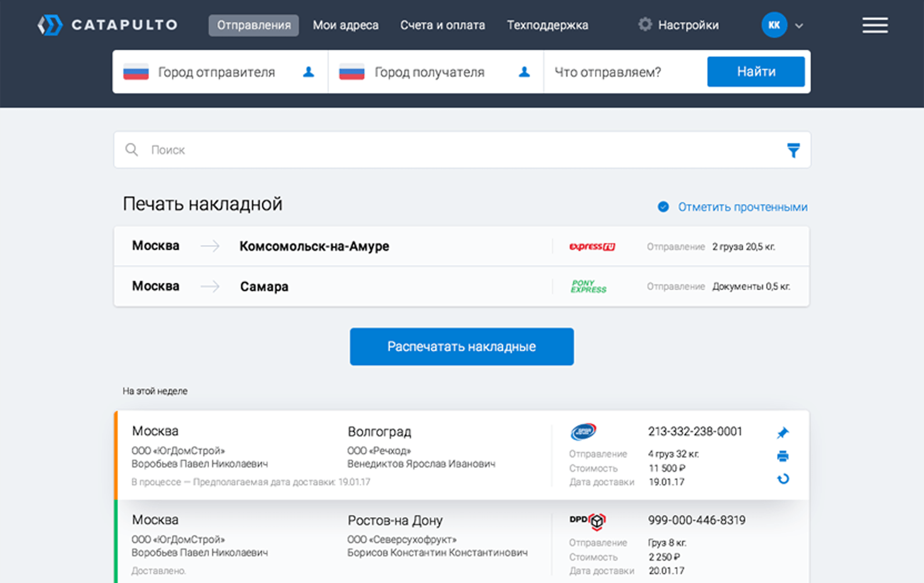Open tracking number 213-332-238-0001
The height and width of the screenshot is (583, 924).
(x=695, y=431)
